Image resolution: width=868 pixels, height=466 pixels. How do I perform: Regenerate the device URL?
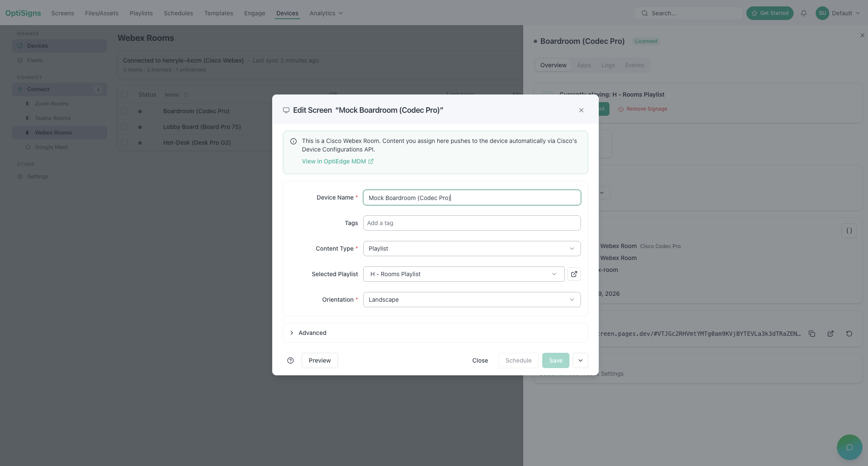(849, 334)
